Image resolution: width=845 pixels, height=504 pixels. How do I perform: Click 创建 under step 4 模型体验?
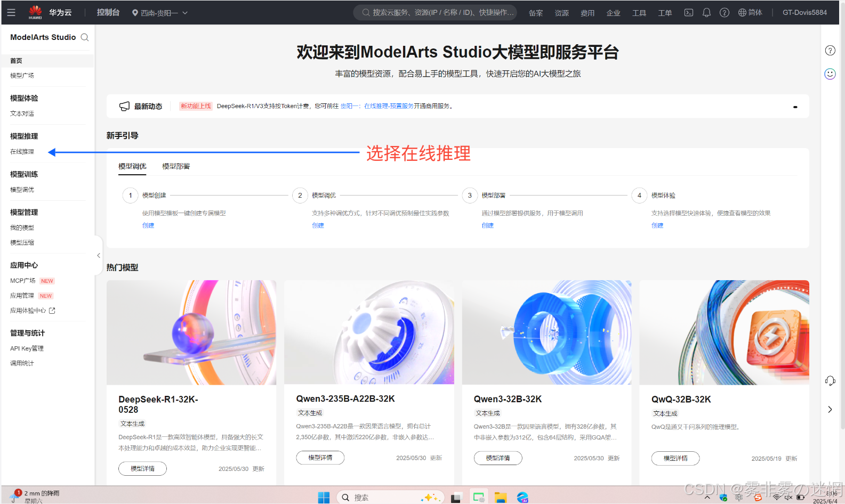coord(657,225)
